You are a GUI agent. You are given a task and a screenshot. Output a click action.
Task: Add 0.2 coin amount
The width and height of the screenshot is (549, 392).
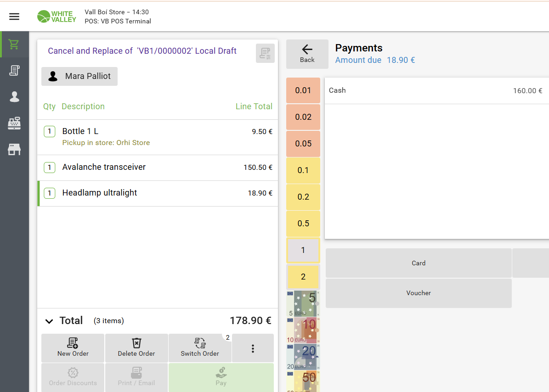tap(303, 197)
